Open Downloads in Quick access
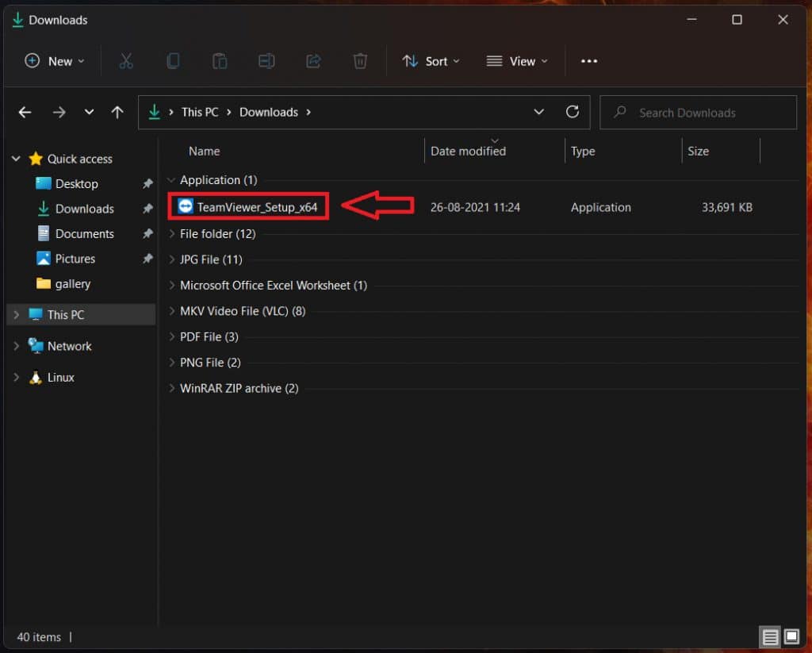Viewport: 812px width, 653px height. click(x=84, y=209)
